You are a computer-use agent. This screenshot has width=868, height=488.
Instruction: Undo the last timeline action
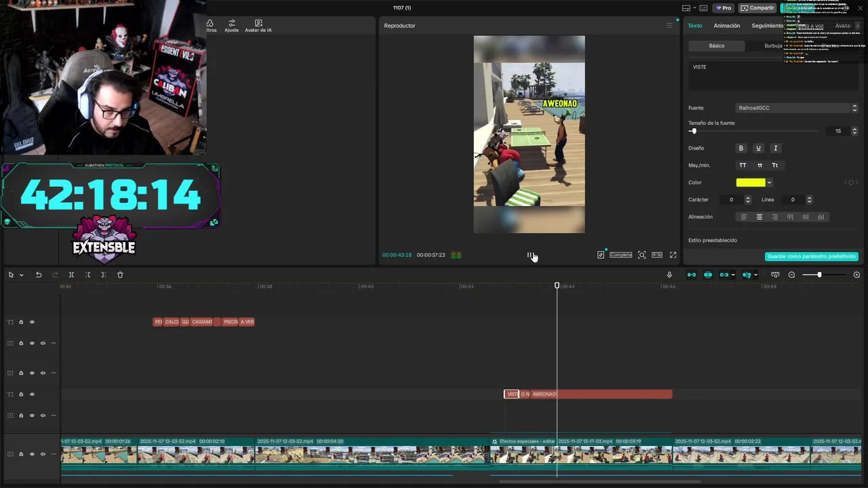pos(39,274)
